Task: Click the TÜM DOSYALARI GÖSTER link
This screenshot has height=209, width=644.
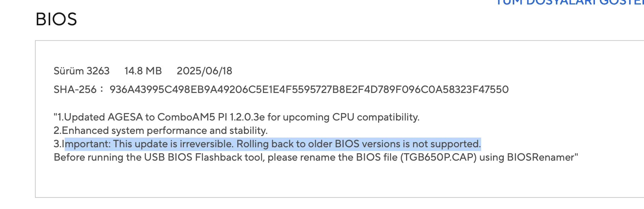Action: 570,2
